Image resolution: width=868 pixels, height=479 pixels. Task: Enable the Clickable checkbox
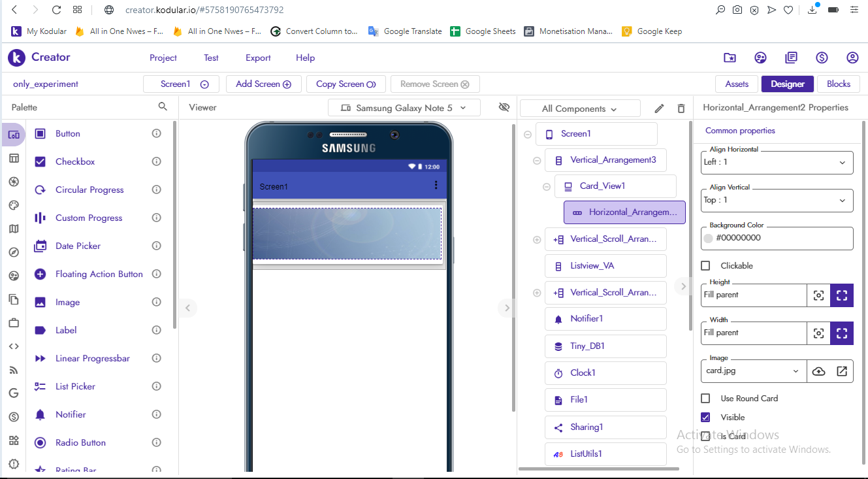tap(705, 266)
